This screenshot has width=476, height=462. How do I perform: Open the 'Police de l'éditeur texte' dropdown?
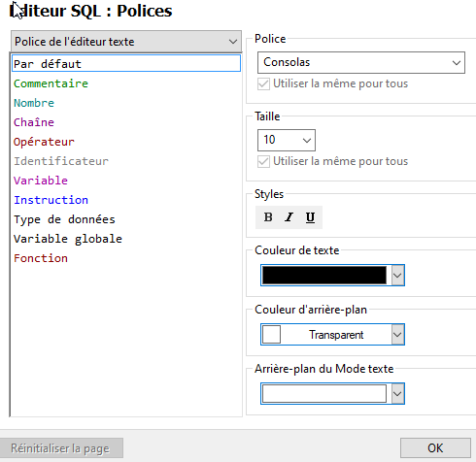[126, 42]
